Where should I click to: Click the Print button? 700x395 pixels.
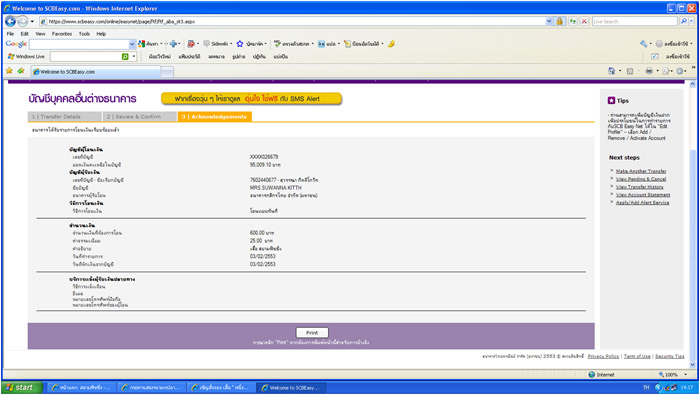pos(312,333)
